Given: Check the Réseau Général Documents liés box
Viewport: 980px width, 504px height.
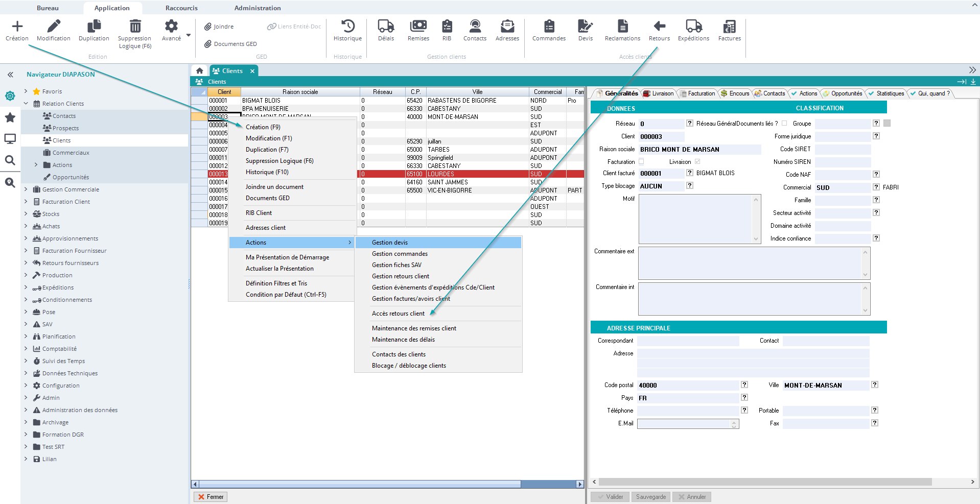Looking at the screenshot, I should (784, 123).
